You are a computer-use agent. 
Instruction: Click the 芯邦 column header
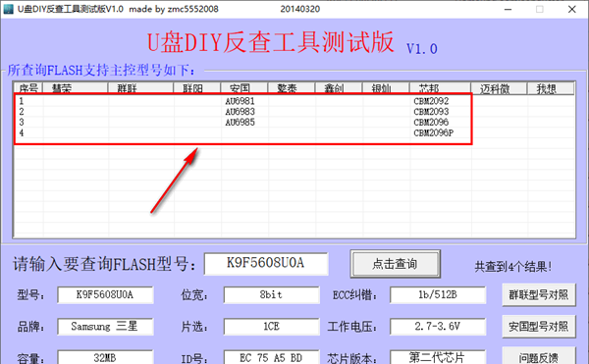coord(440,88)
